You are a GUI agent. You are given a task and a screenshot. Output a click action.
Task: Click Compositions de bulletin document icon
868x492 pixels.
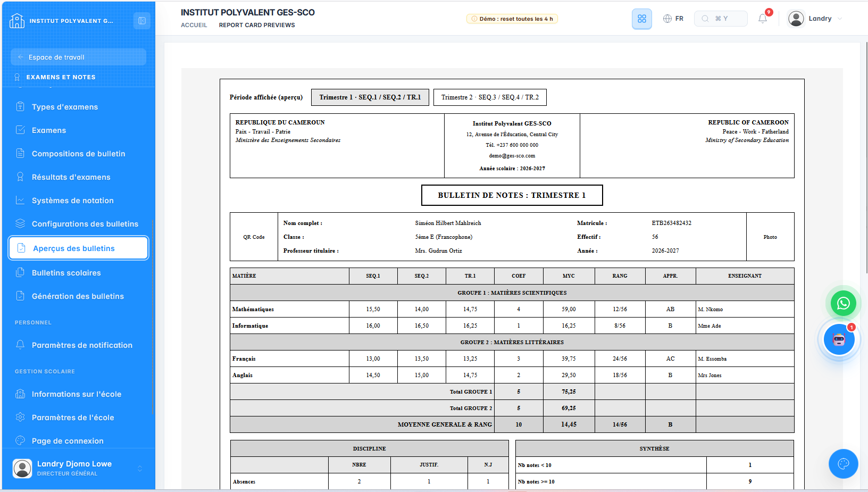click(20, 153)
